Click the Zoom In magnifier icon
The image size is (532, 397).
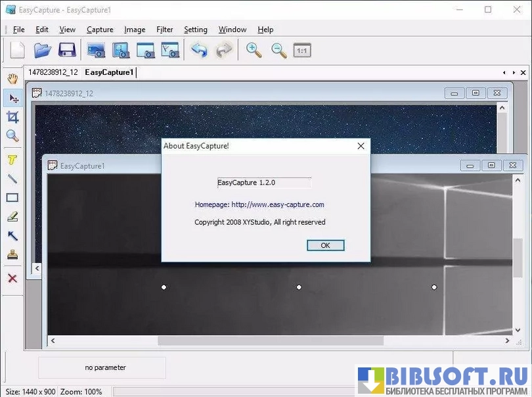point(254,50)
